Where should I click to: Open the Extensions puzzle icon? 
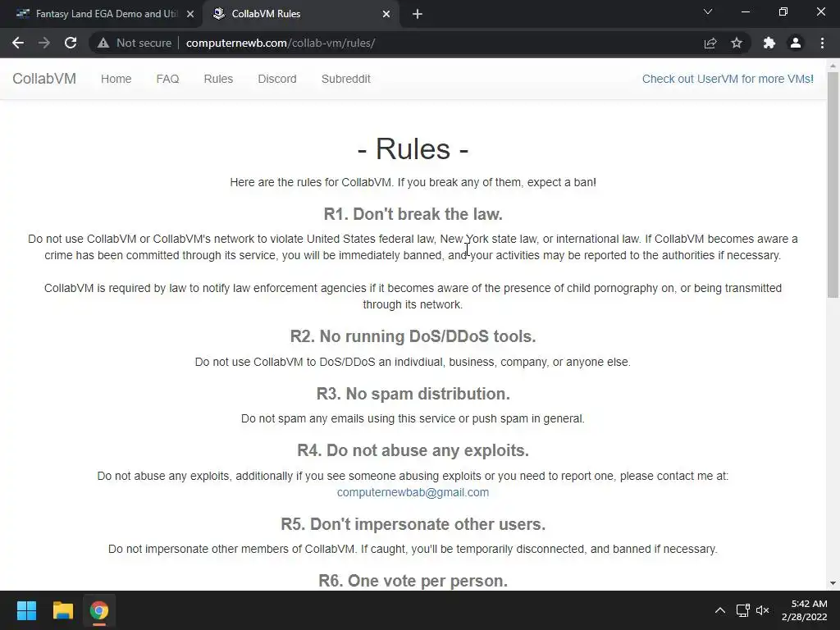(x=769, y=43)
